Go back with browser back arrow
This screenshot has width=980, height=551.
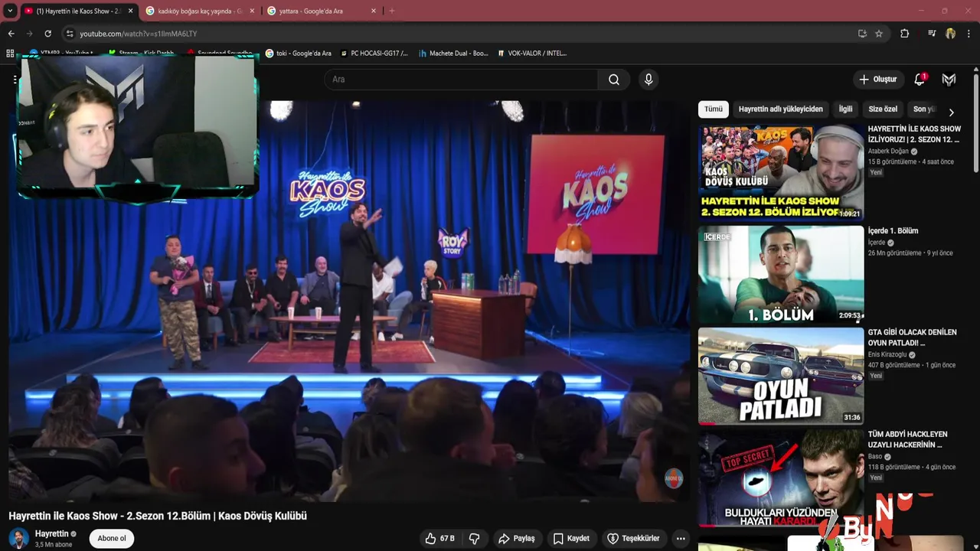pos(11,34)
